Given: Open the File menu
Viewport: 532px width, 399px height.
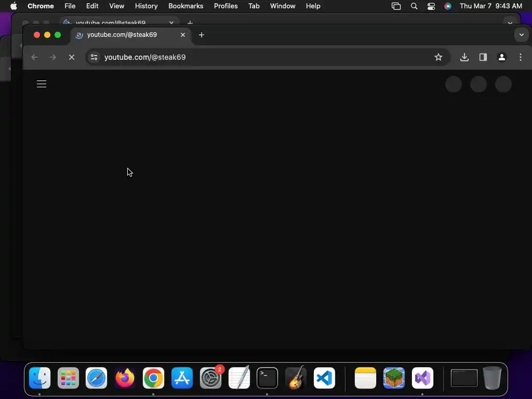Looking at the screenshot, I should click(70, 6).
